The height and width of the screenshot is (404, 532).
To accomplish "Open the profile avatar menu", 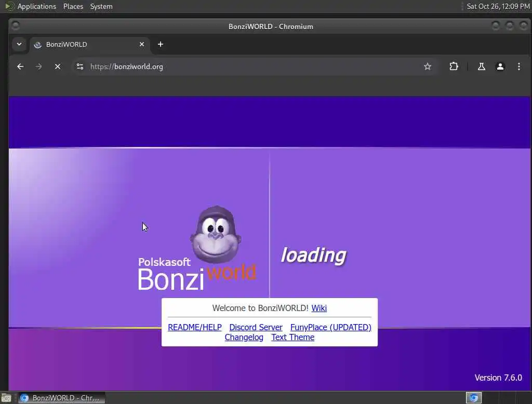I will pos(500,66).
